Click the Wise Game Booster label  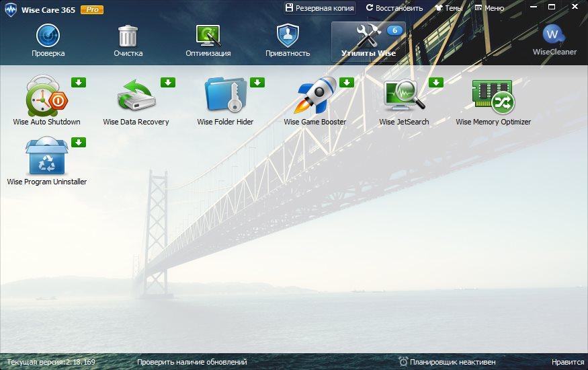point(315,122)
